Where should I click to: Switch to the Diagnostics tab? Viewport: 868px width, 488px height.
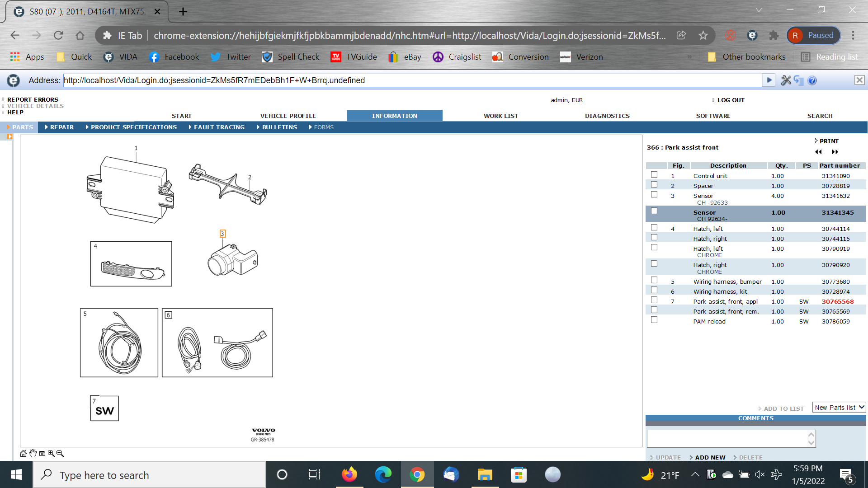[x=607, y=116]
